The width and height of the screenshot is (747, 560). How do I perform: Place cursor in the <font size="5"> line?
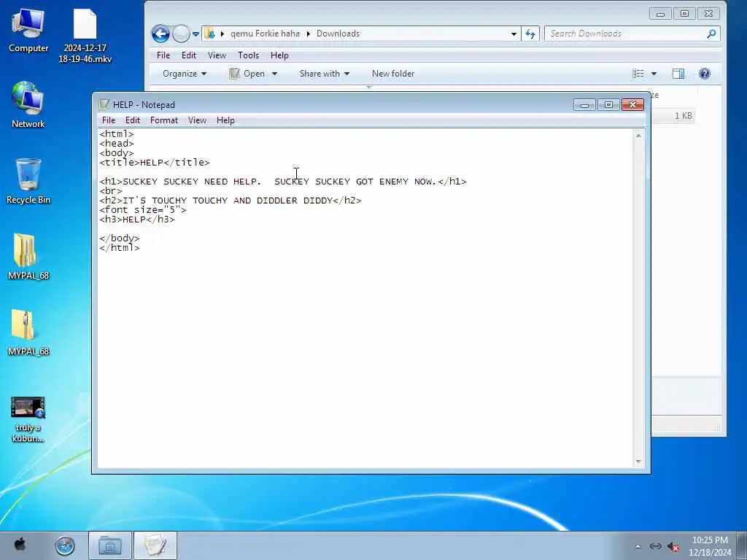[143, 210]
